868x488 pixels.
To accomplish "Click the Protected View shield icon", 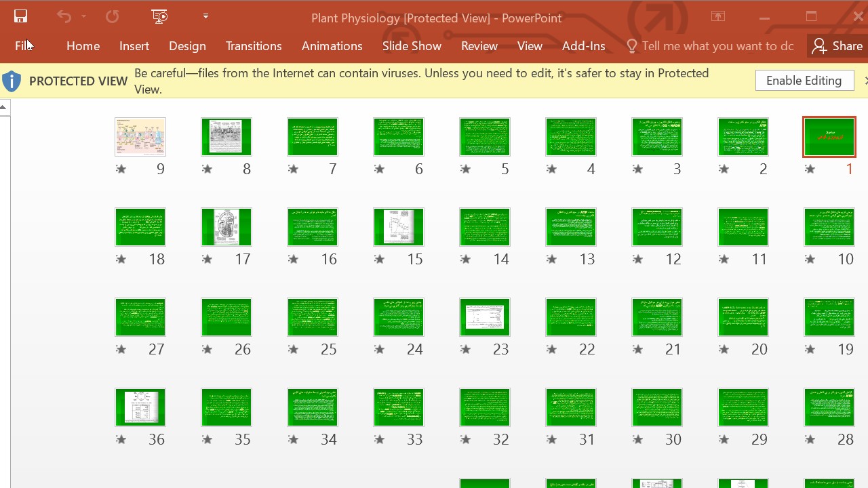I will pos(12,81).
